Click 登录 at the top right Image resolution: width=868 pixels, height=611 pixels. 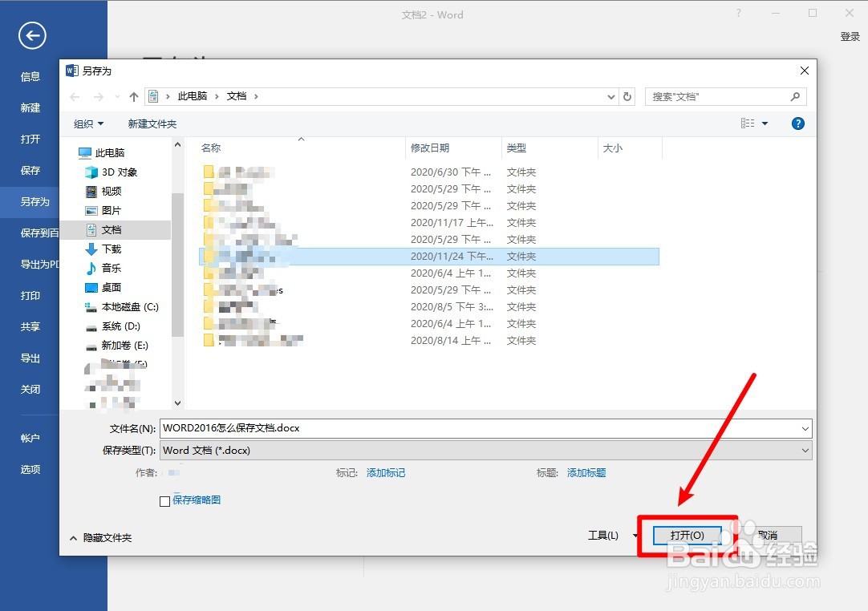850,36
